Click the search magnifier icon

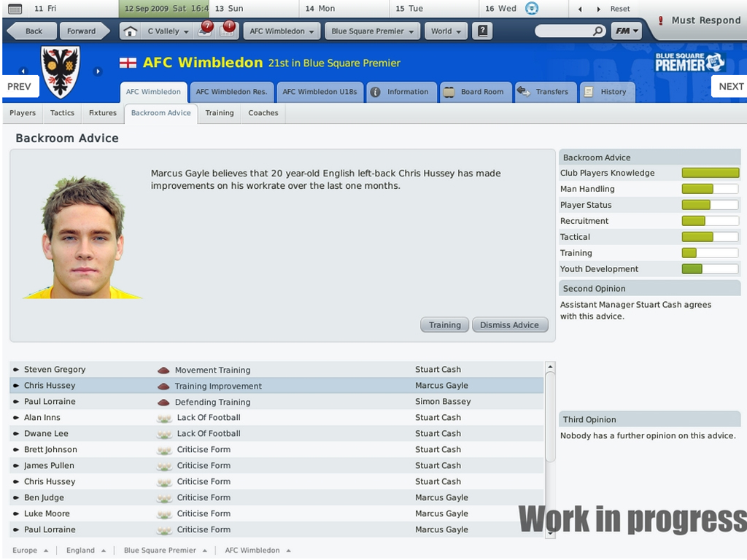(597, 31)
